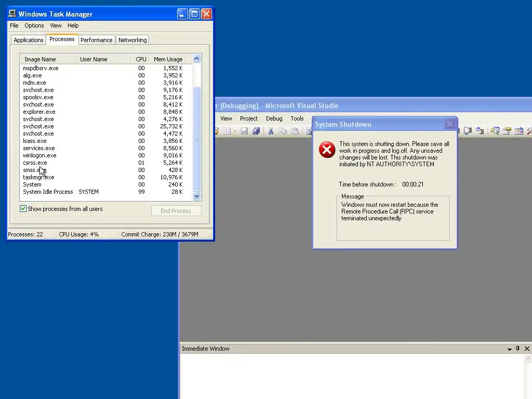Open the Tools menu in Visual Studio
Screen dimensions: 532x399
click(297, 118)
